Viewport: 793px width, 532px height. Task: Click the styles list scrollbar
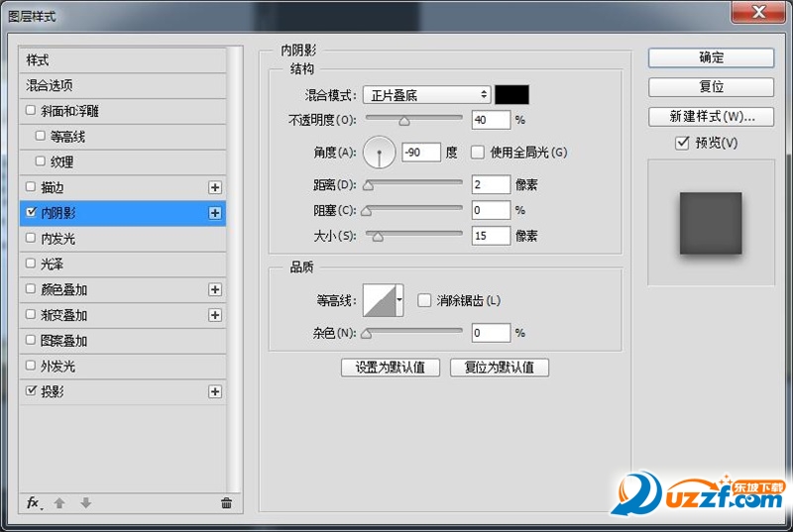point(234,269)
